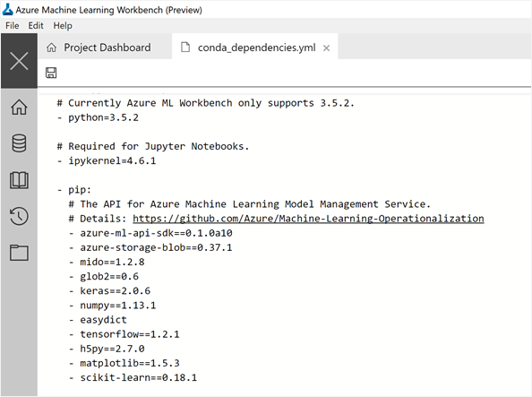Switch to the Project Dashboard tab
This screenshot has height=397, width=532.
[x=105, y=47]
